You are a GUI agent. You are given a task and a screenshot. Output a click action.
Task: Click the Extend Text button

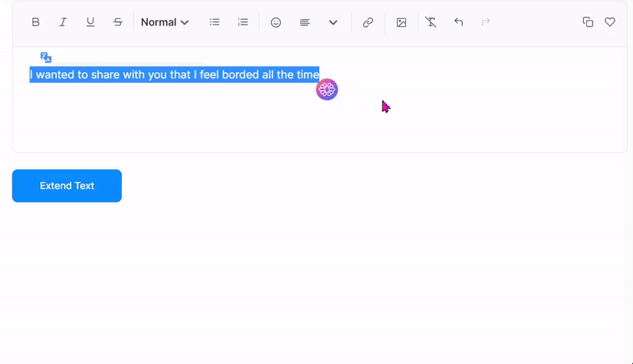[x=67, y=186]
